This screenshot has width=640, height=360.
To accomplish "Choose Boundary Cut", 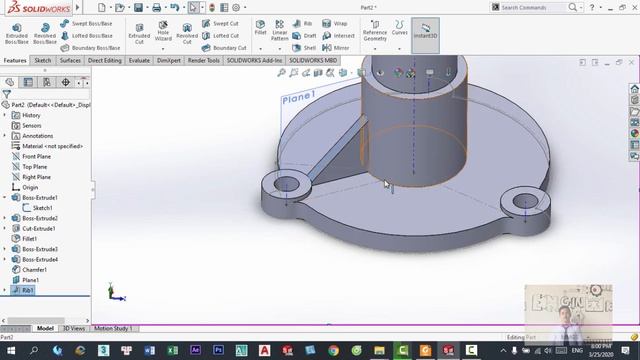I will coord(224,48).
